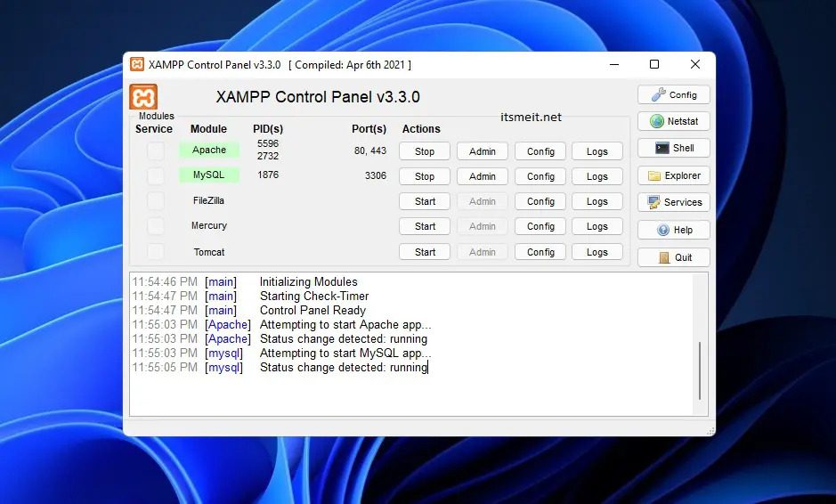Open the Apache Config options
Screen dimensions: 836x504
[x=540, y=151]
